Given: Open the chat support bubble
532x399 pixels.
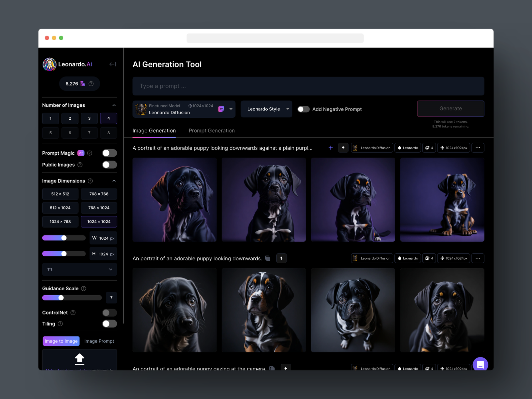Looking at the screenshot, I should click(x=480, y=364).
